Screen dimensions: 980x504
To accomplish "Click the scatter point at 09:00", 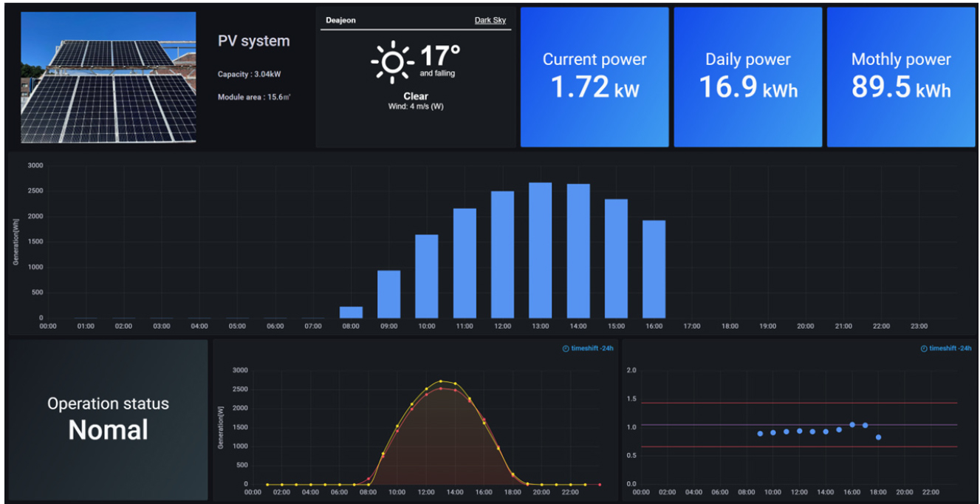I will pos(760,434).
